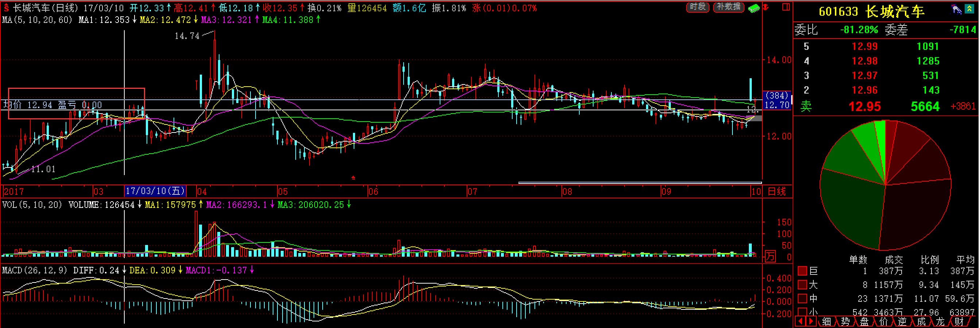The image size is (980, 328).
Task: Open the 价 tab
Action: click(883, 322)
